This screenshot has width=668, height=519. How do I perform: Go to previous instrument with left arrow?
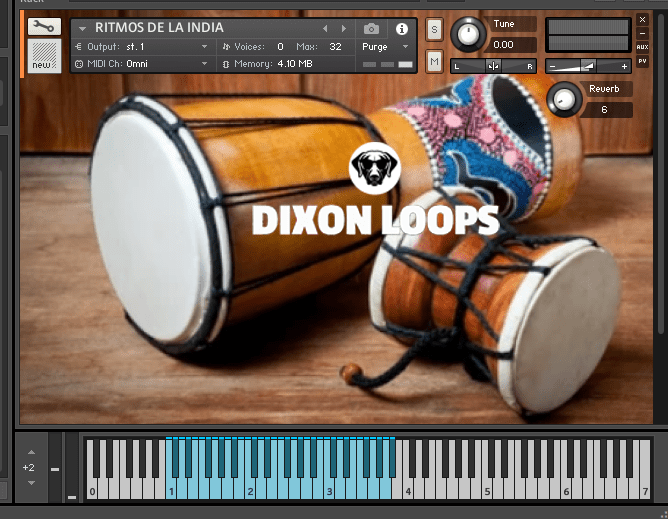325,29
